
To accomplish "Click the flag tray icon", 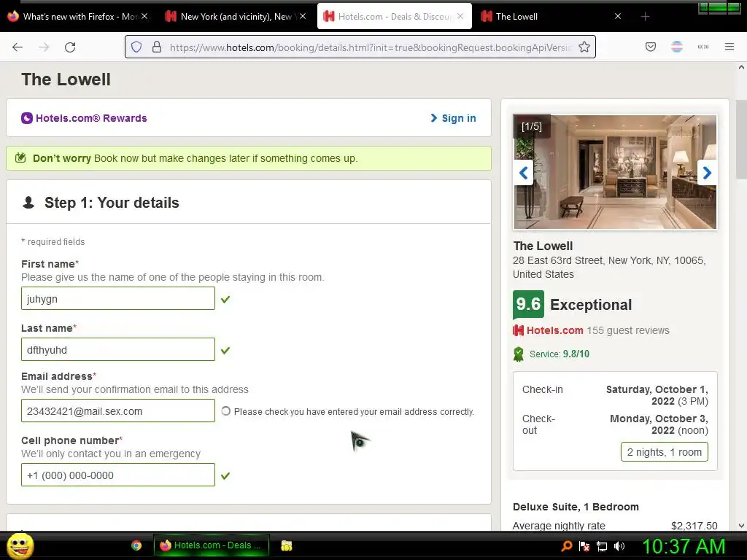I will pos(584,546).
